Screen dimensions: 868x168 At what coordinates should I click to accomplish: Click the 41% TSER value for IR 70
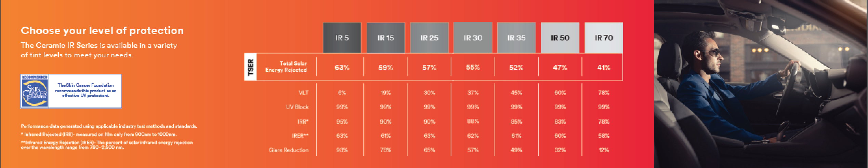click(604, 67)
